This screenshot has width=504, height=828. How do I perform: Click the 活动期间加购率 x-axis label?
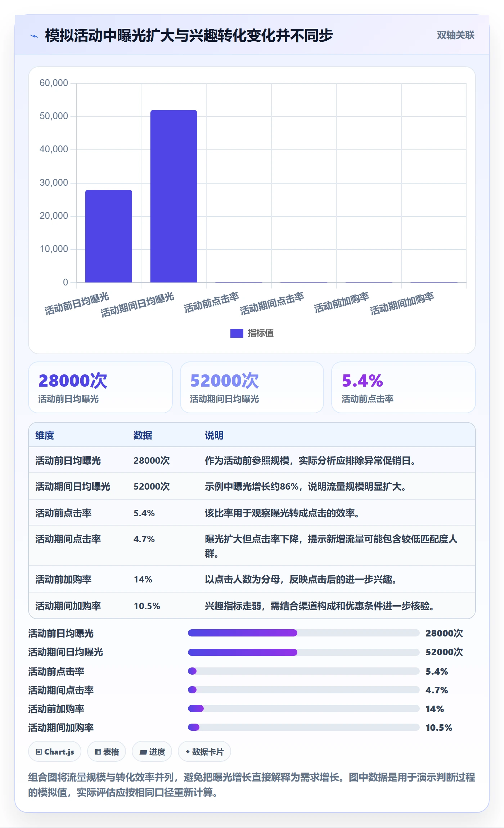(402, 303)
